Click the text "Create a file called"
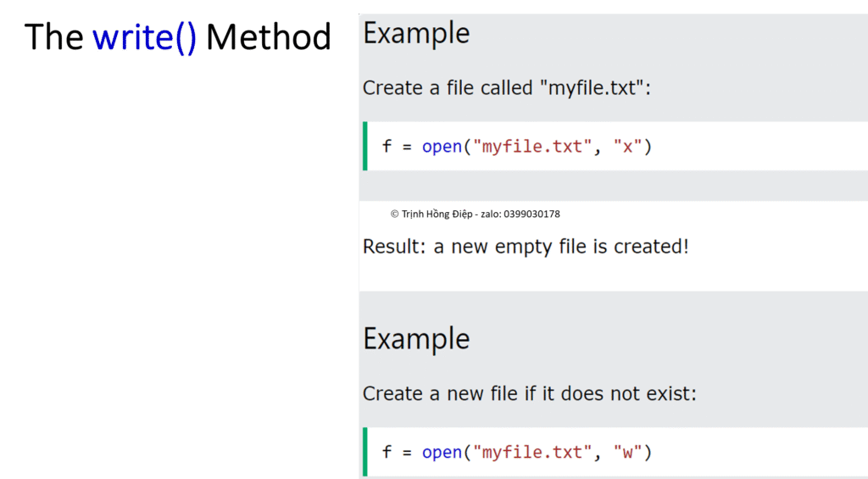868x479 pixels. pos(447,87)
